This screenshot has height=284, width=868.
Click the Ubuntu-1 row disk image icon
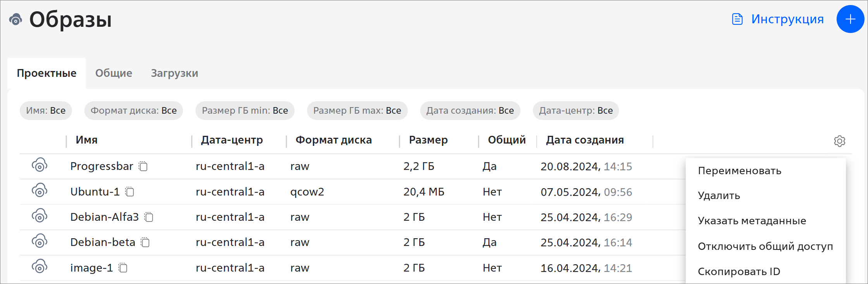point(40,190)
